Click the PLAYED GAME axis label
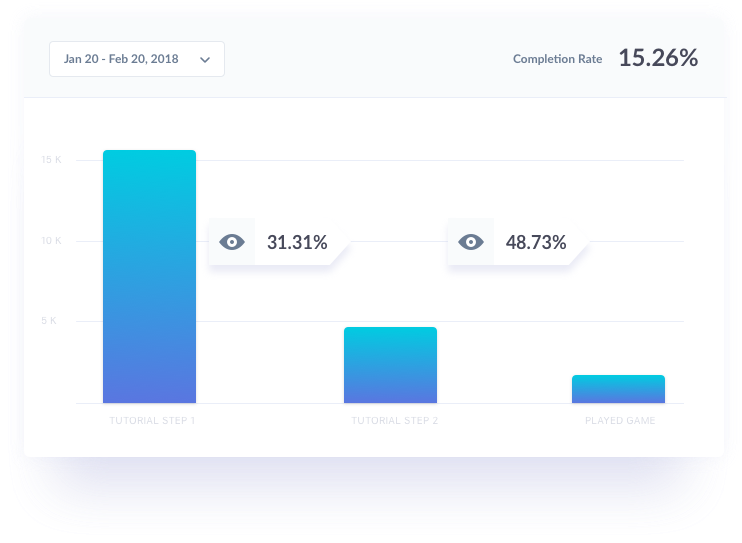 coord(620,421)
